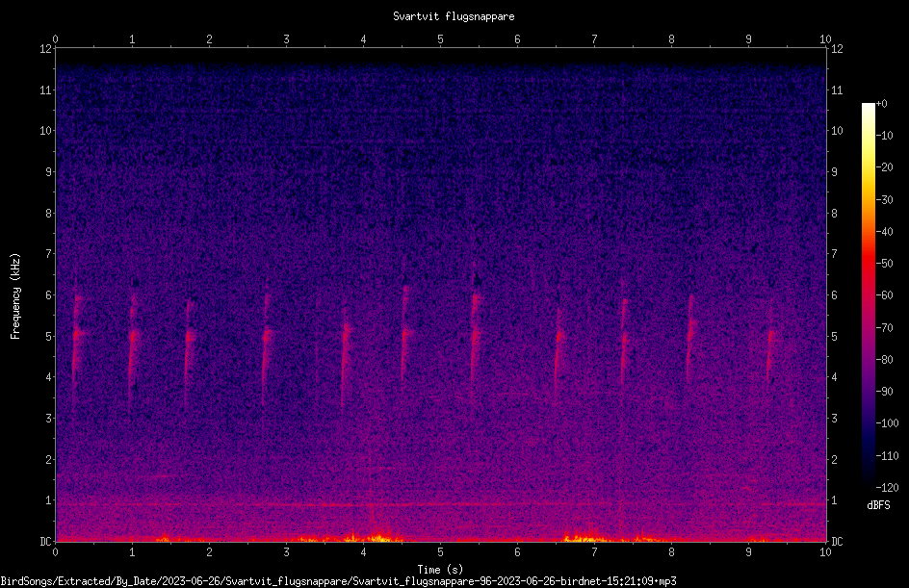Click the 'Svartvit flugsnappare' chart title

[454, 16]
